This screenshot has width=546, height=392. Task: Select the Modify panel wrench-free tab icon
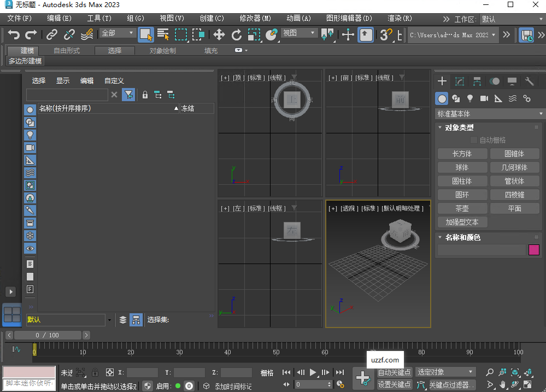[x=459, y=81]
